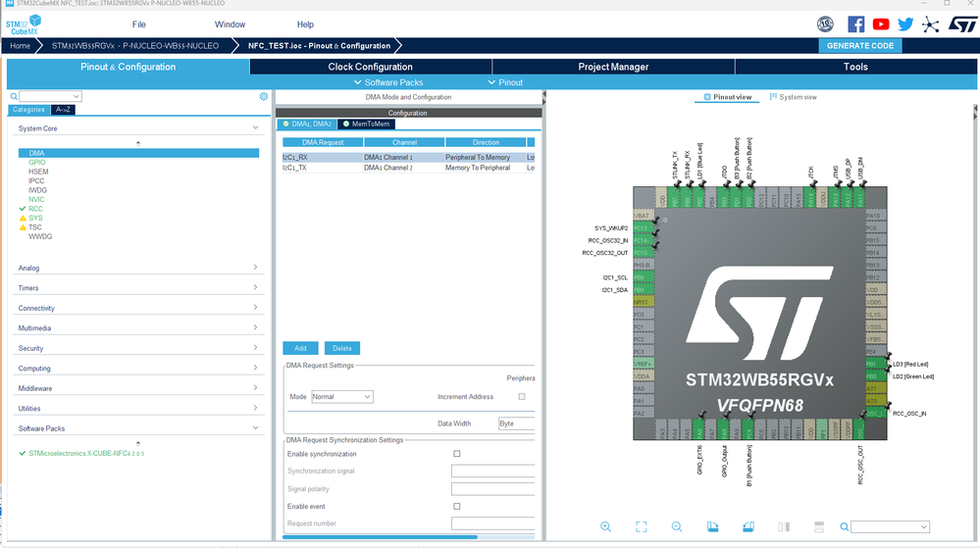
Task: Rotate the chip clockwise
Action: click(x=712, y=526)
